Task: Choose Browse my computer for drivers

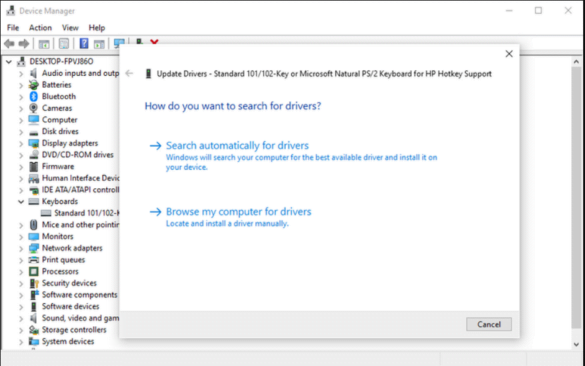Action: click(x=238, y=212)
